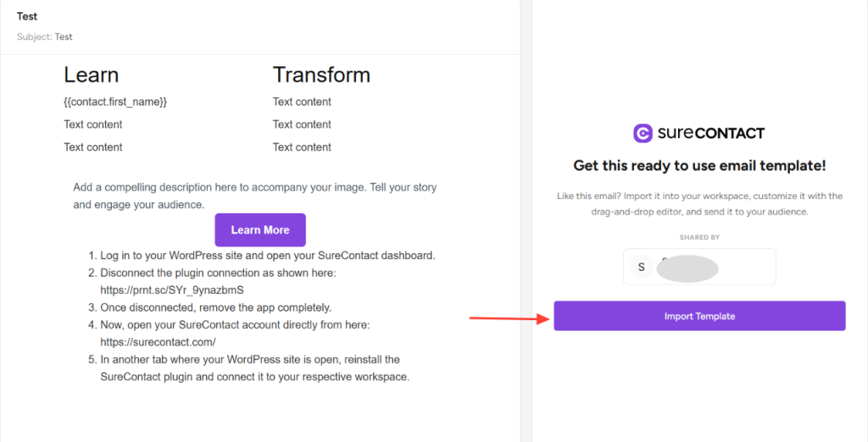The height and width of the screenshot is (442, 868).
Task: Click the Learn More button
Action: (259, 230)
